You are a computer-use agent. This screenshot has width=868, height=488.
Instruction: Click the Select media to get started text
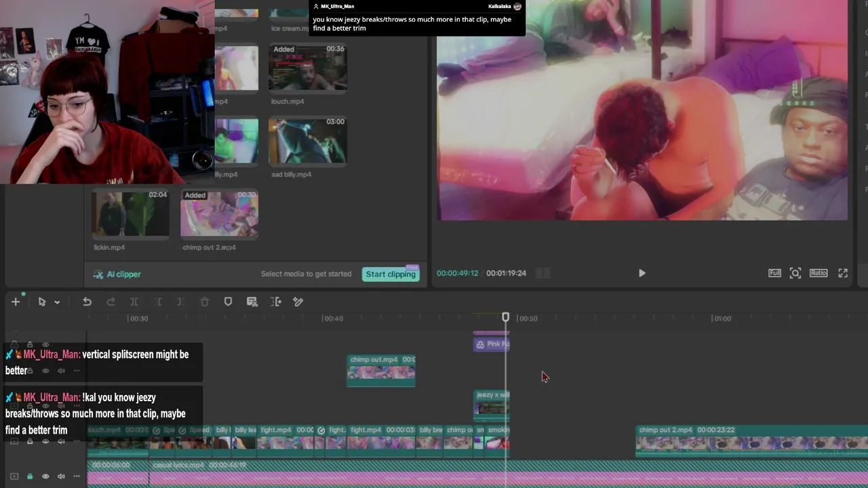(307, 274)
